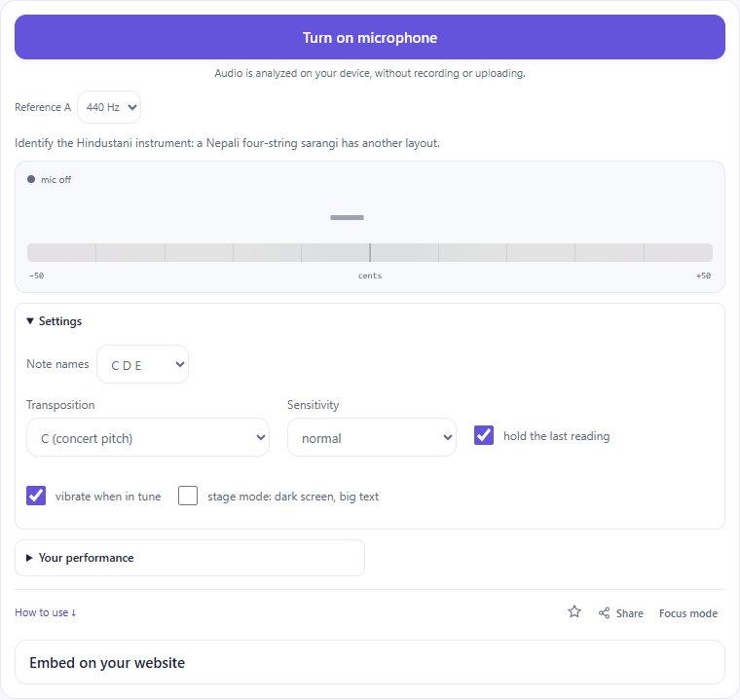740x700 pixels.
Task: Uncheck hold the last reading checkbox
Action: [x=484, y=435]
